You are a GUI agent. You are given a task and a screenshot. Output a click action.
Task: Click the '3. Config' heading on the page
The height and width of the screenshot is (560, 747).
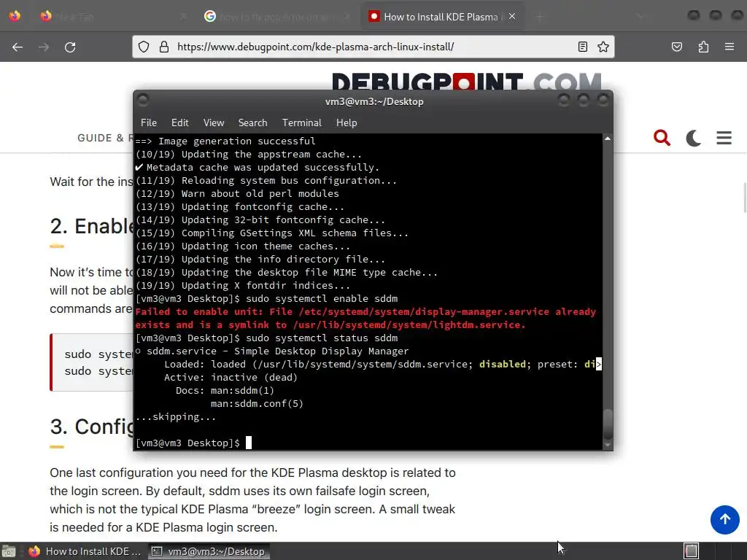[x=92, y=427]
